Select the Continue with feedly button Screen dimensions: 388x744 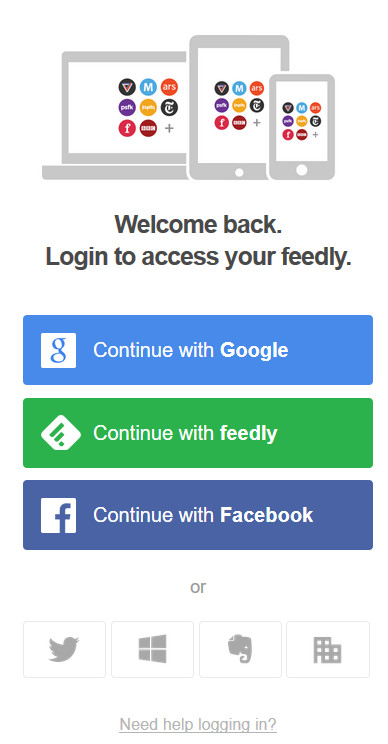198,433
